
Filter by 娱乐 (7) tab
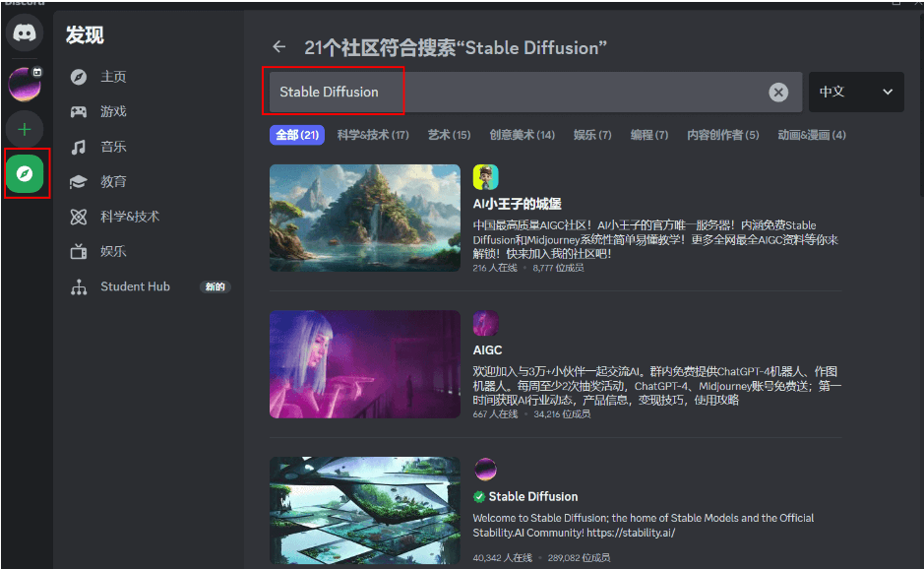tap(592, 135)
